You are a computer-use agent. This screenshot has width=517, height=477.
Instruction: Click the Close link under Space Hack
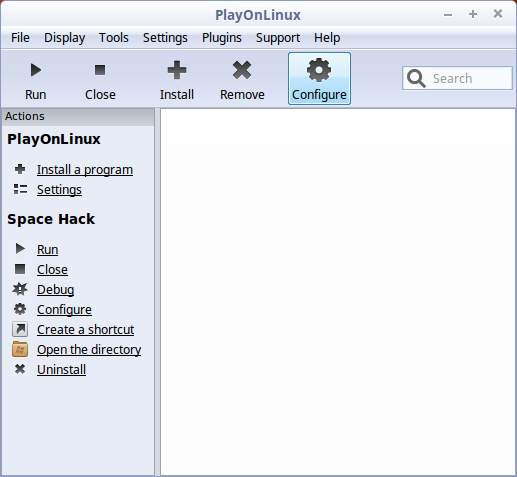(x=52, y=270)
